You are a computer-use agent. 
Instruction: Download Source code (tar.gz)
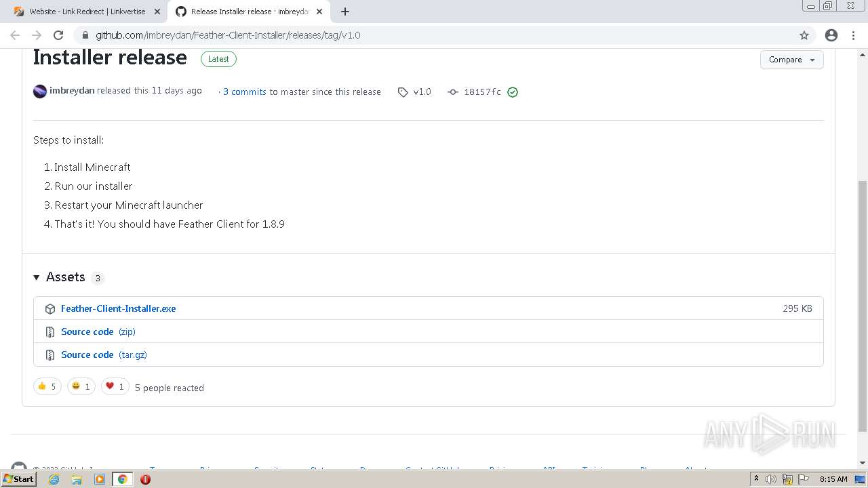[x=104, y=354]
